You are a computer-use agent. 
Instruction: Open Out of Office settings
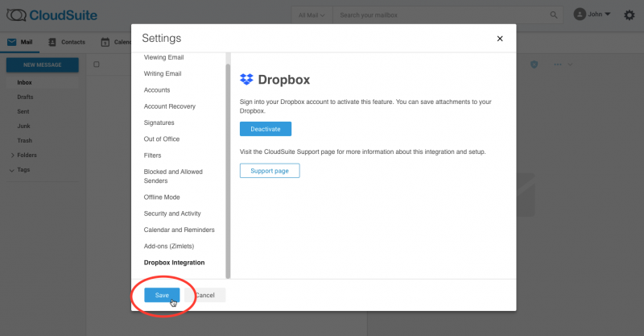click(162, 139)
